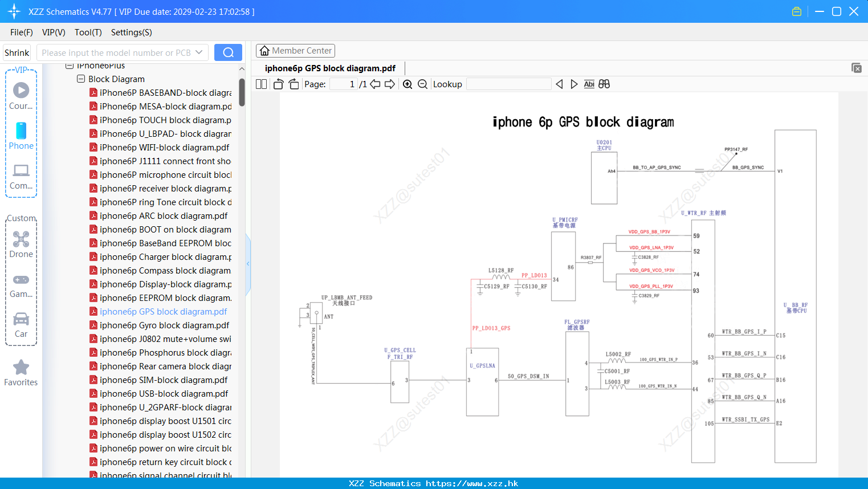Viewport: 868px width, 489px height.
Task: Open the Member Center
Action: click(x=295, y=51)
